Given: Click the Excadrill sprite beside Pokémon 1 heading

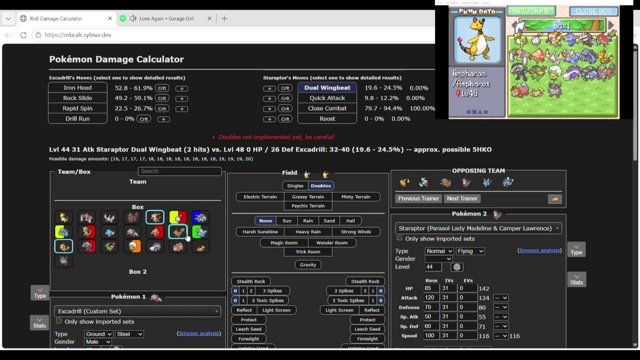Looking at the screenshot, I should [x=156, y=297].
